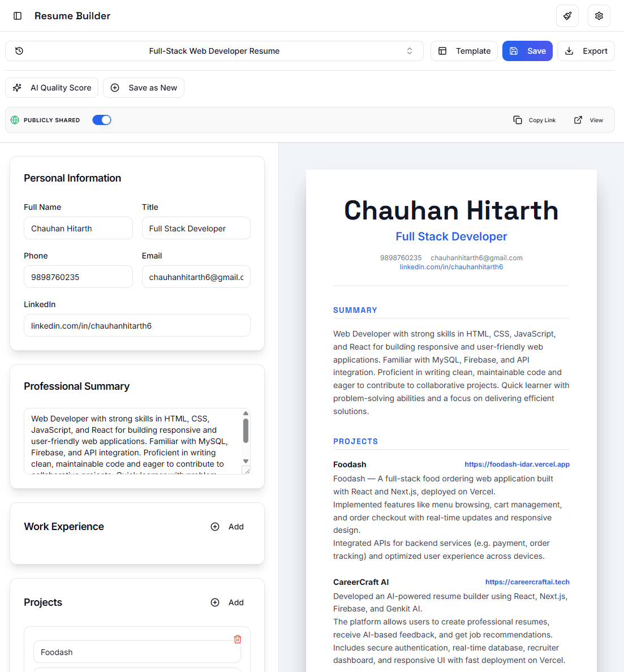Screen dimensions: 624x672
Task: Click the blue Full Stack Developer subtitle
Action: [x=451, y=236]
